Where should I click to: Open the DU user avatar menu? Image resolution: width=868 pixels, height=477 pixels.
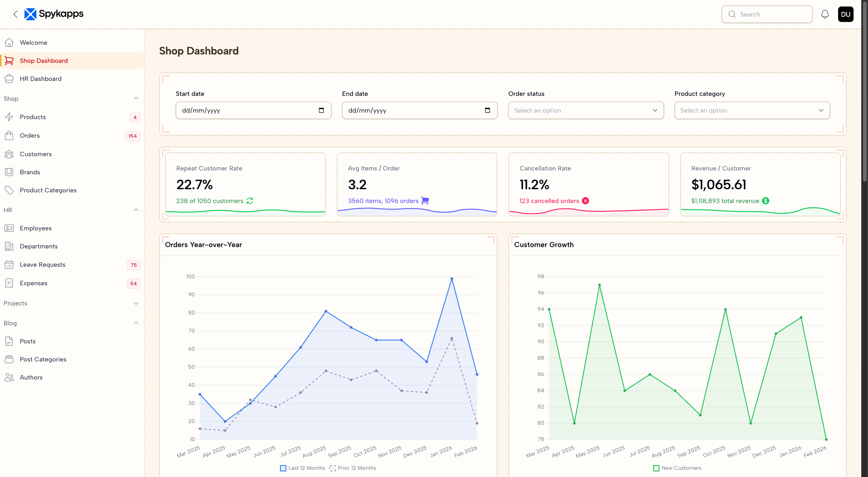[x=845, y=14]
